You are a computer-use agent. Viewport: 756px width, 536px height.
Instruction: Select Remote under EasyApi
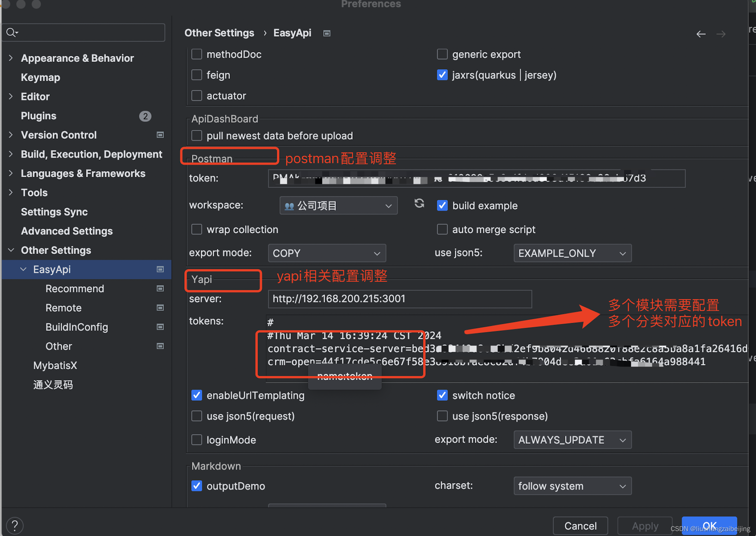[x=64, y=308]
